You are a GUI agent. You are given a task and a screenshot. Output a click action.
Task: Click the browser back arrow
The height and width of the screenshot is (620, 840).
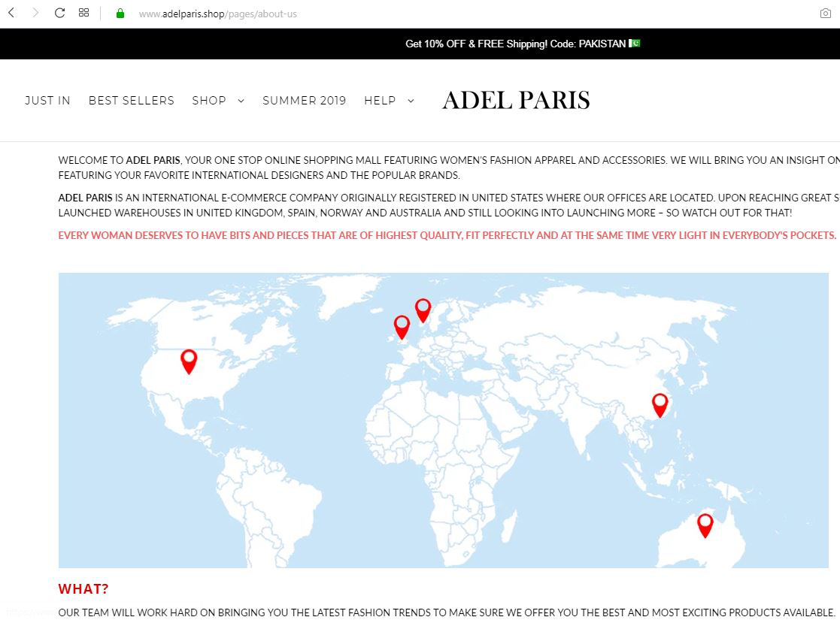click(x=11, y=12)
